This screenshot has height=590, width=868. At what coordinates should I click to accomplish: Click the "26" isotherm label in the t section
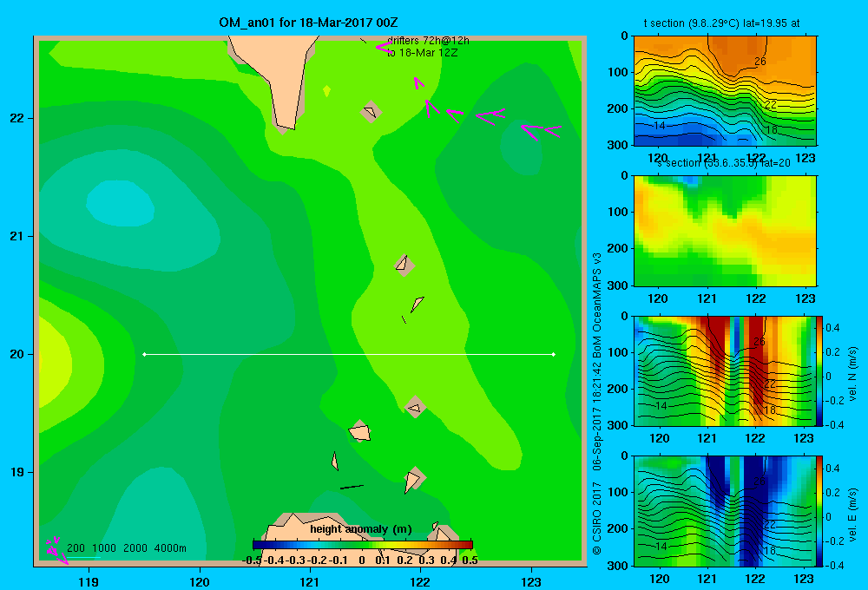[760, 62]
